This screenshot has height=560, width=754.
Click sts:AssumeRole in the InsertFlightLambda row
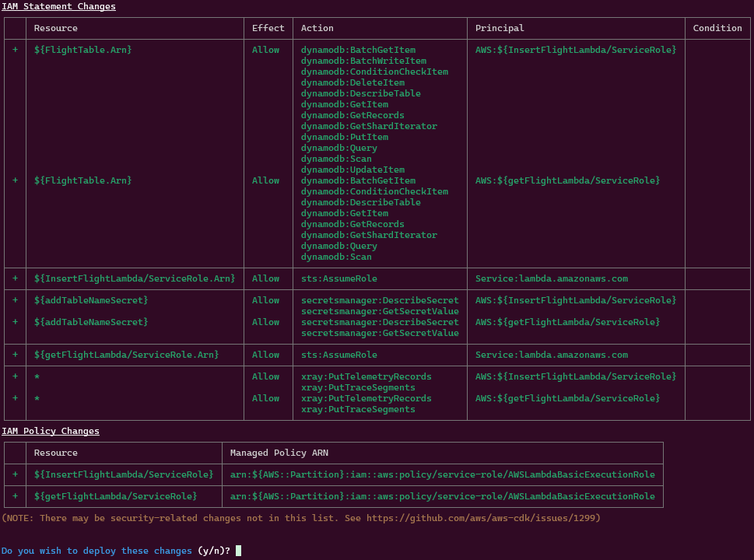click(339, 278)
